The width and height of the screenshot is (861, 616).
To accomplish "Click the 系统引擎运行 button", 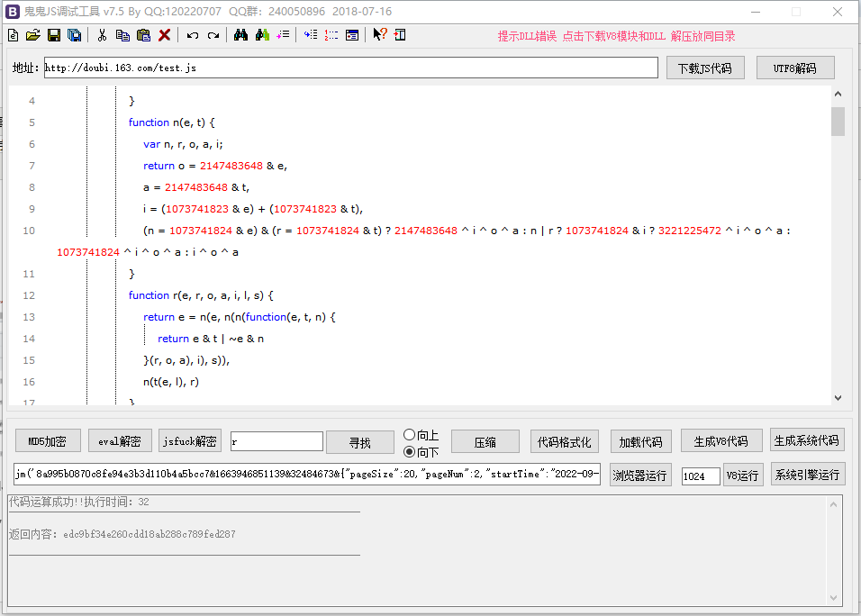I will coord(807,475).
